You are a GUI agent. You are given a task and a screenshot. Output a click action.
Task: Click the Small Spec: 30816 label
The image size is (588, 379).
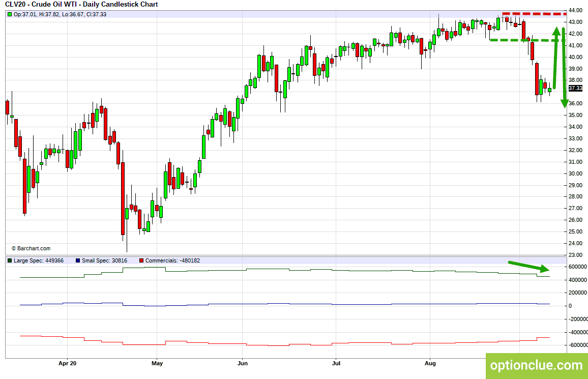coord(105,260)
